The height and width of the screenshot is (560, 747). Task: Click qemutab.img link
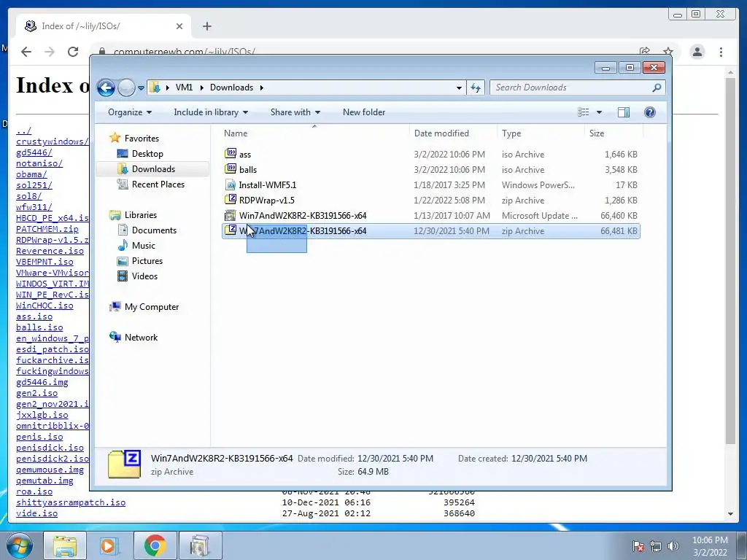click(44, 481)
